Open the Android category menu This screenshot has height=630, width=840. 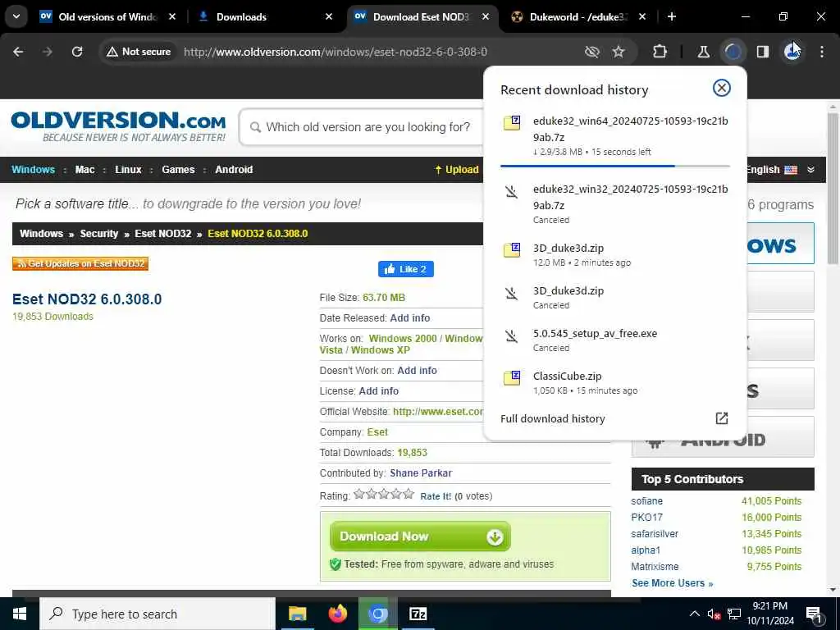click(x=234, y=169)
